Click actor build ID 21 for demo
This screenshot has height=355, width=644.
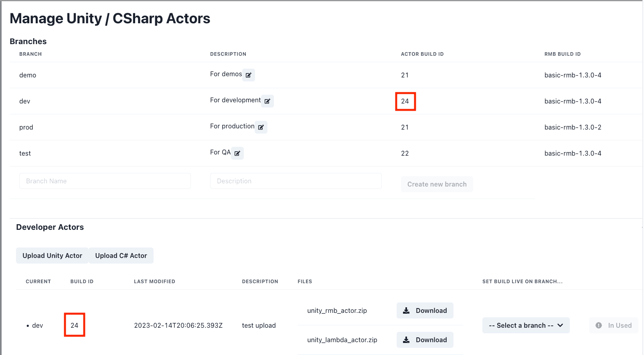pos(405,75)
